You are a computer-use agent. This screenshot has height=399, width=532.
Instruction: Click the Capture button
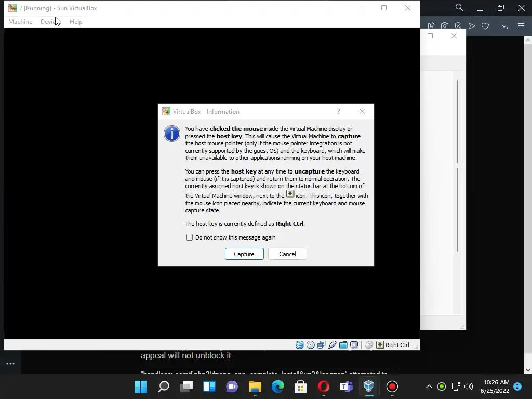[x=244, y=254]
